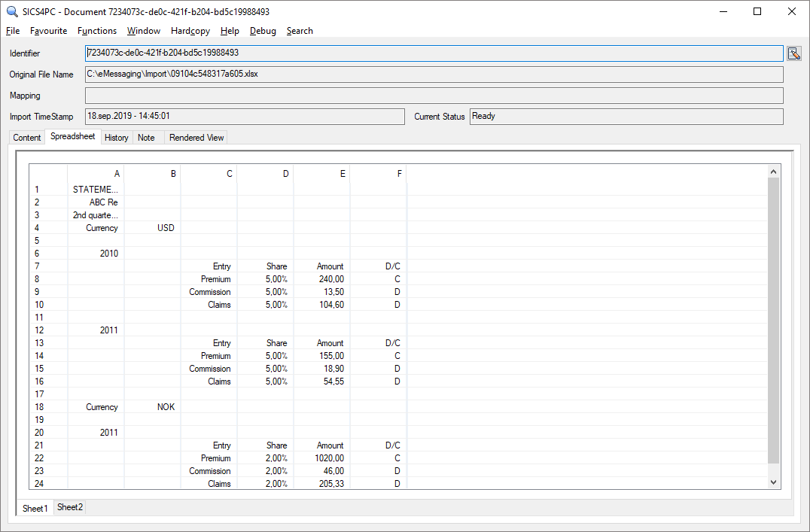Switch to the Content tab
The width and height of the screenshot is (810, 532).
[26, 137]
